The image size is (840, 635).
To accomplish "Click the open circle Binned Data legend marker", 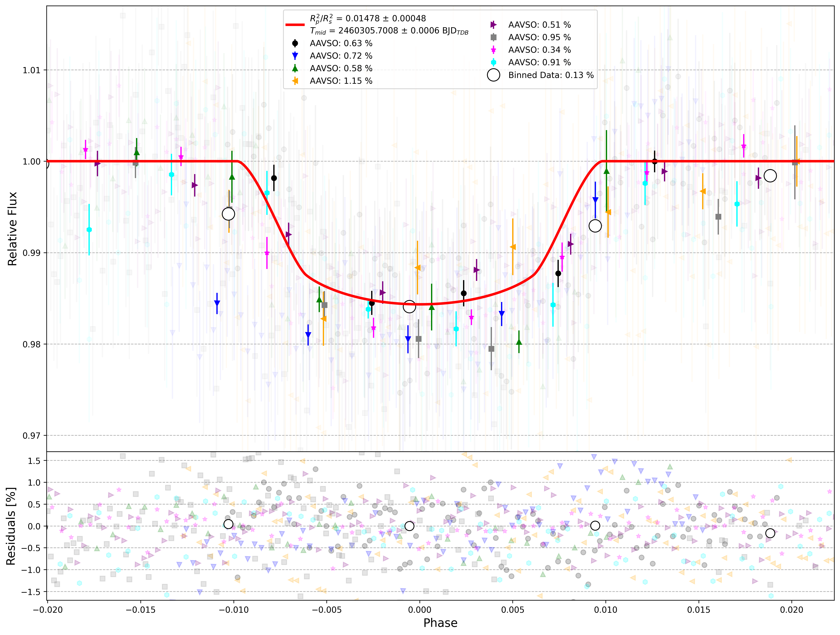I will coord(494,75).
